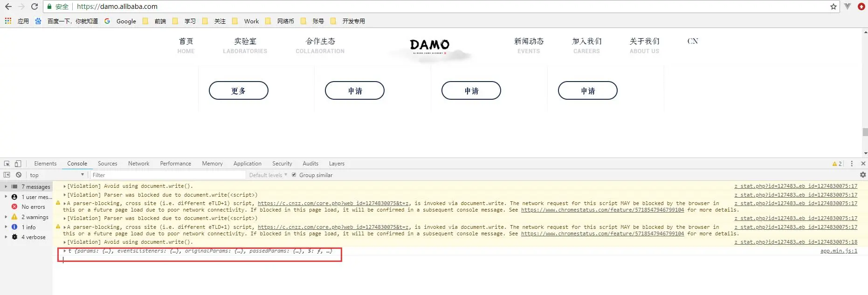
Task: Toggle Group similar checkbox
Action: 294,175
